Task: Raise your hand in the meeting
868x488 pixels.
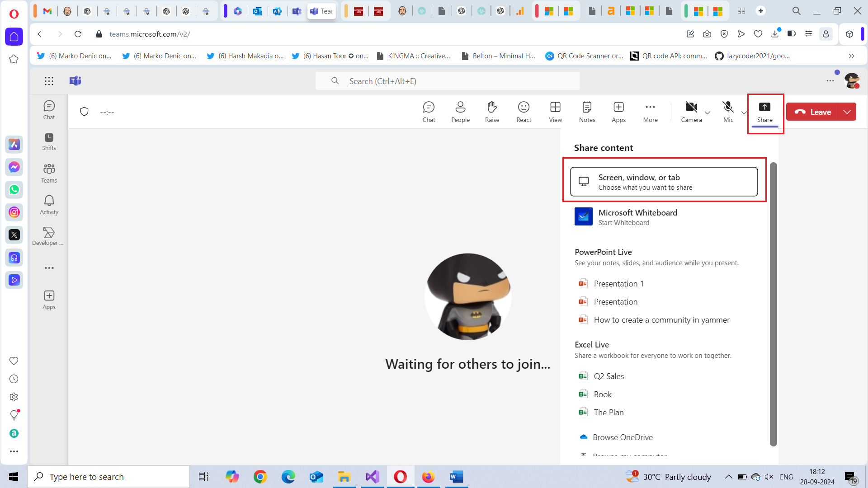Action: [492, 112]
